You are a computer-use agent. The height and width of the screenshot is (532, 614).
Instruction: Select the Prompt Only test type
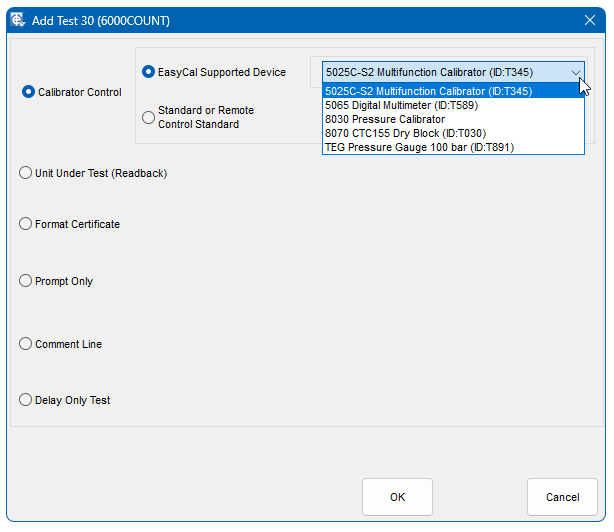[26, 281]
